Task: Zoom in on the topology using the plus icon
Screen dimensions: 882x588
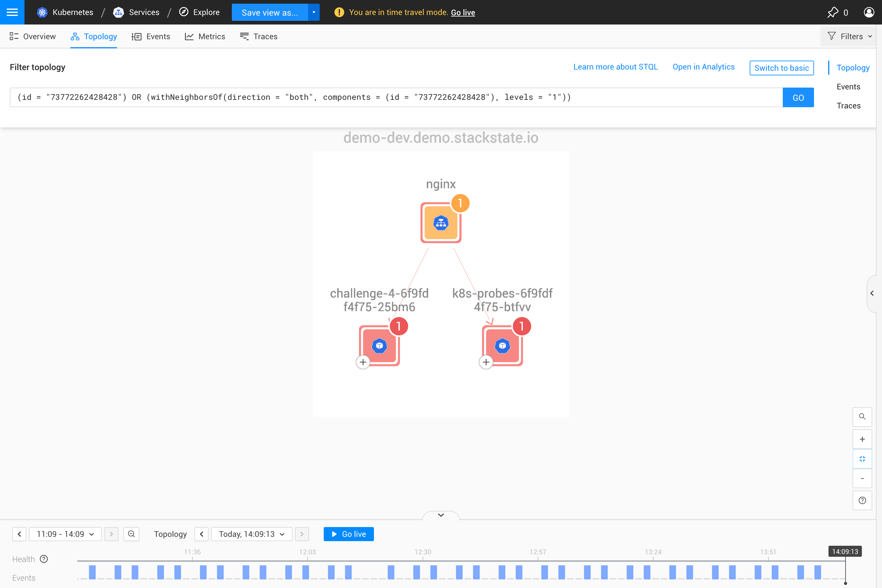Action: 862,439
